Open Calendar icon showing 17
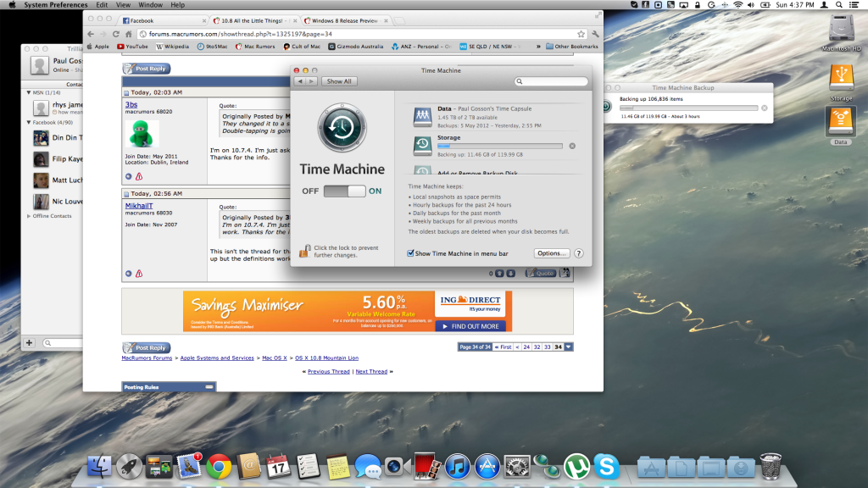 click(x=278, y=467)
